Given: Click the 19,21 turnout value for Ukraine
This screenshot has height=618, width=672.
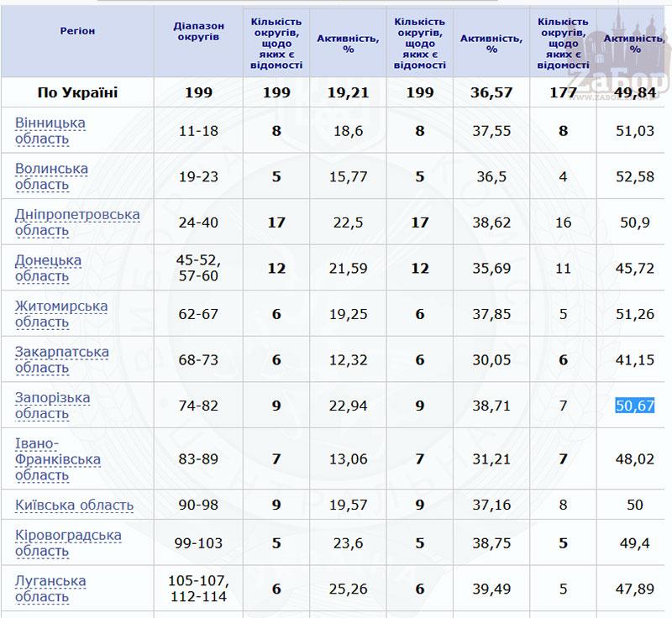Looking at the screenshot, I should coord(348,92).
